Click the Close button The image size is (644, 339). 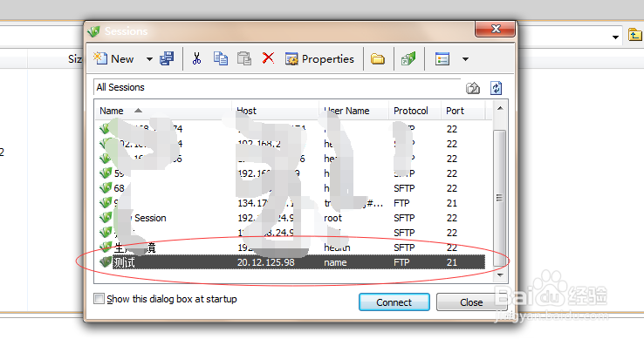(471, 302)
